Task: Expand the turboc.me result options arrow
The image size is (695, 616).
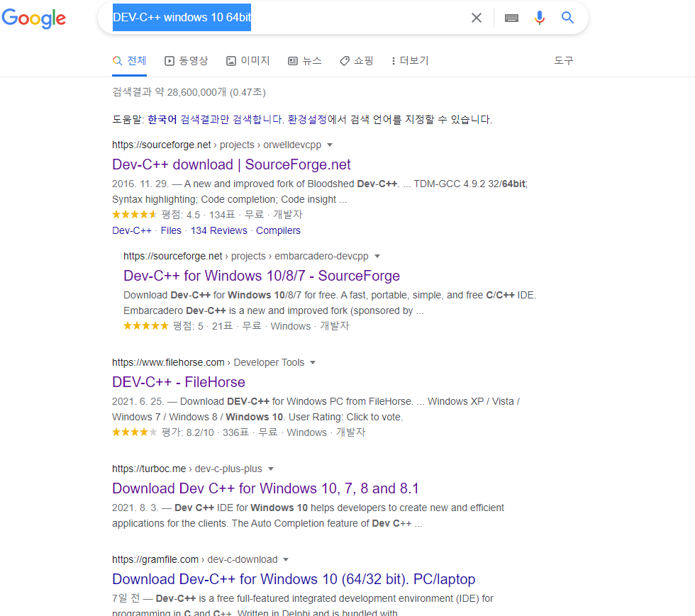Action: (x=271, y=469)
